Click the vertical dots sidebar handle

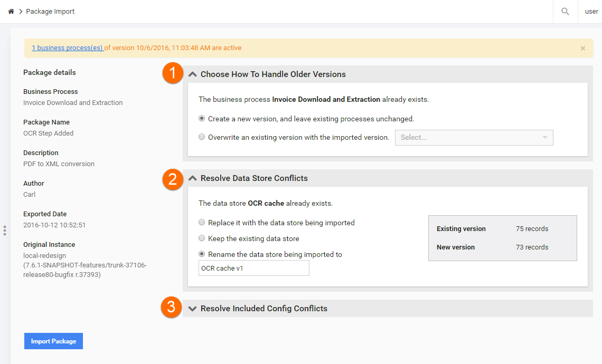(5, 231)
